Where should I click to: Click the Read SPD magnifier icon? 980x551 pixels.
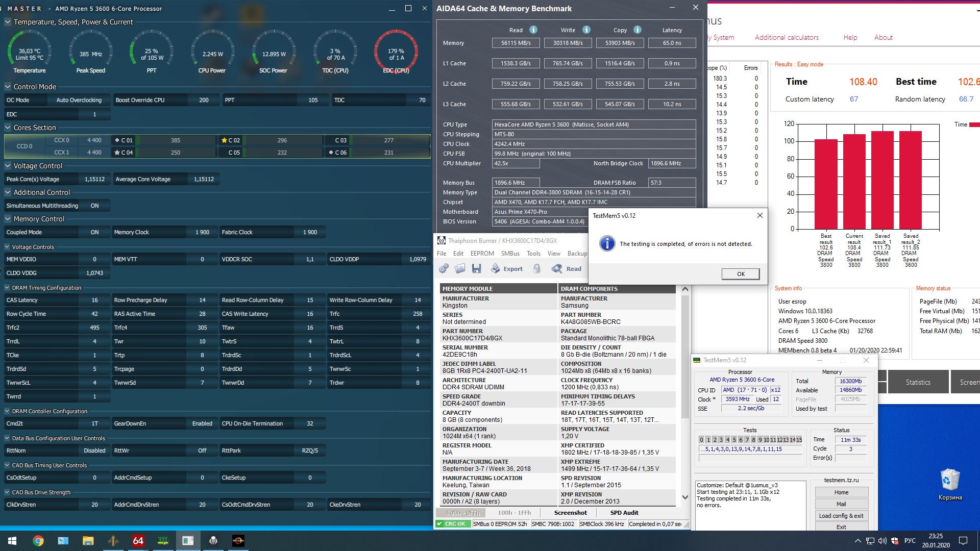coord(557,268)
